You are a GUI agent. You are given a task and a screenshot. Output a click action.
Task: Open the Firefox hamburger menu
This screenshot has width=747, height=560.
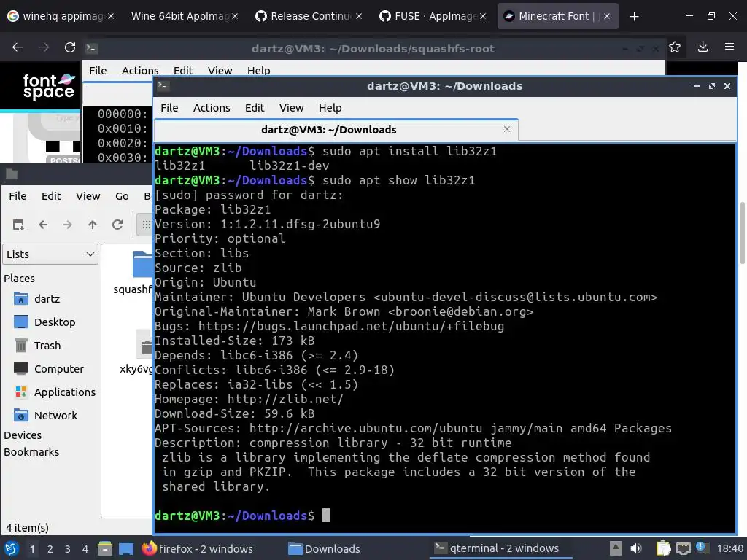click(729, 47)
